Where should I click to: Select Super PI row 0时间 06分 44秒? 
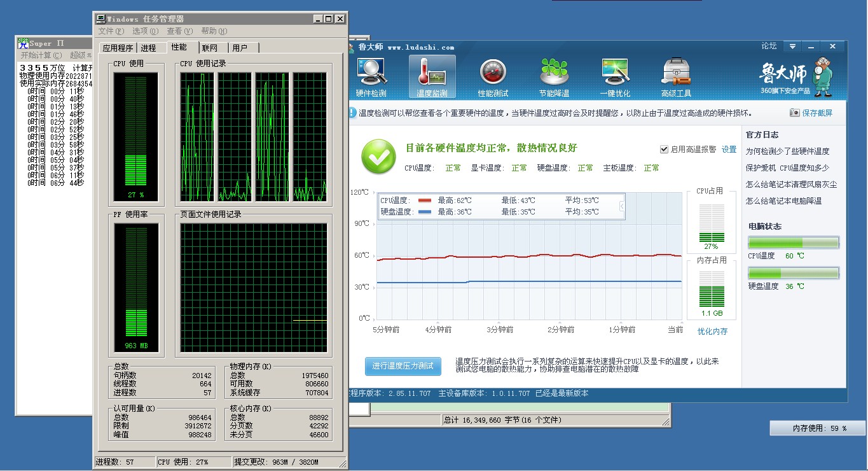(x=56, y=183)
